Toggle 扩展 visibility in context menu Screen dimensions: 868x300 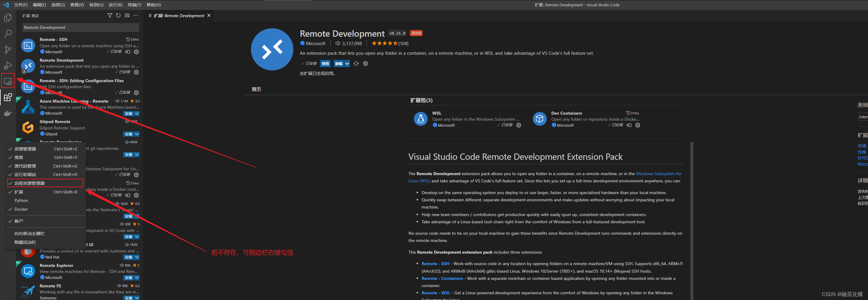click(46, 192)
